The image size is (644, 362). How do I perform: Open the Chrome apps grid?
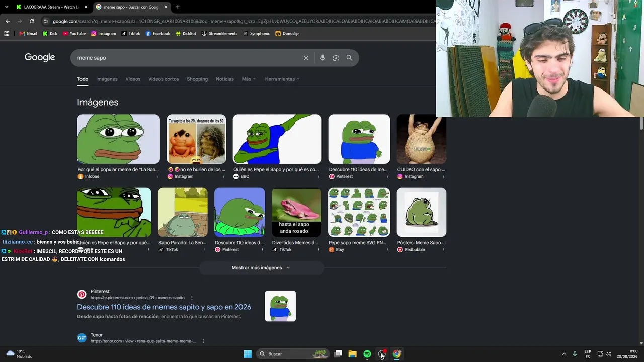(7, 34)
